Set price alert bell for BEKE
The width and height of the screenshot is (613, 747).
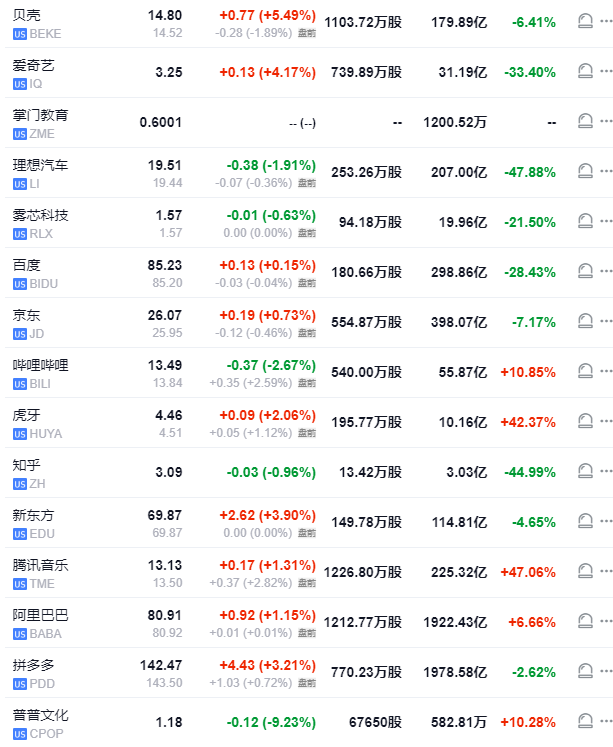(585, 21)
